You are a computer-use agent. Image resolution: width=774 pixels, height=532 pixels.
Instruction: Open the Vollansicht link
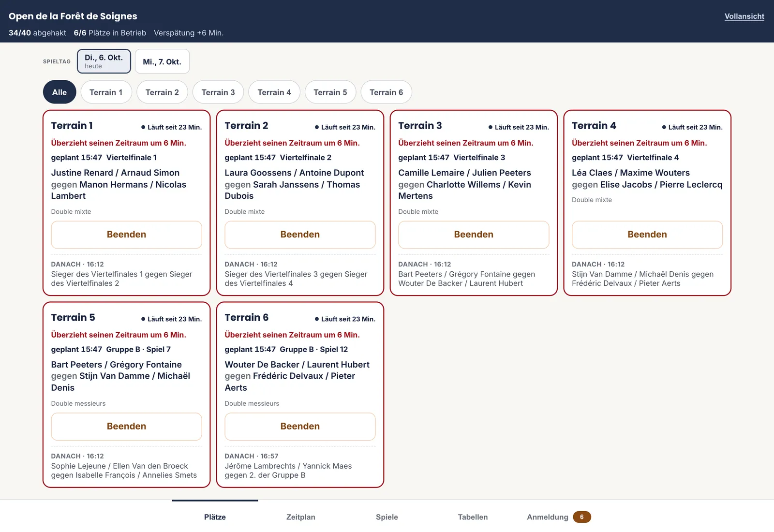[x=744, y=16]
